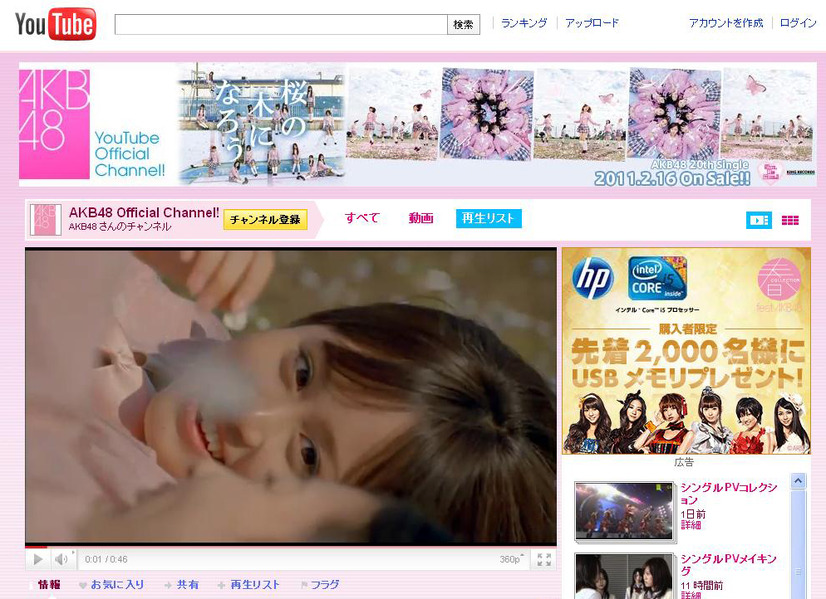Click the アカウントを作成 link
The height and width of the screenshot is (599, 826).
pos(726,23)
